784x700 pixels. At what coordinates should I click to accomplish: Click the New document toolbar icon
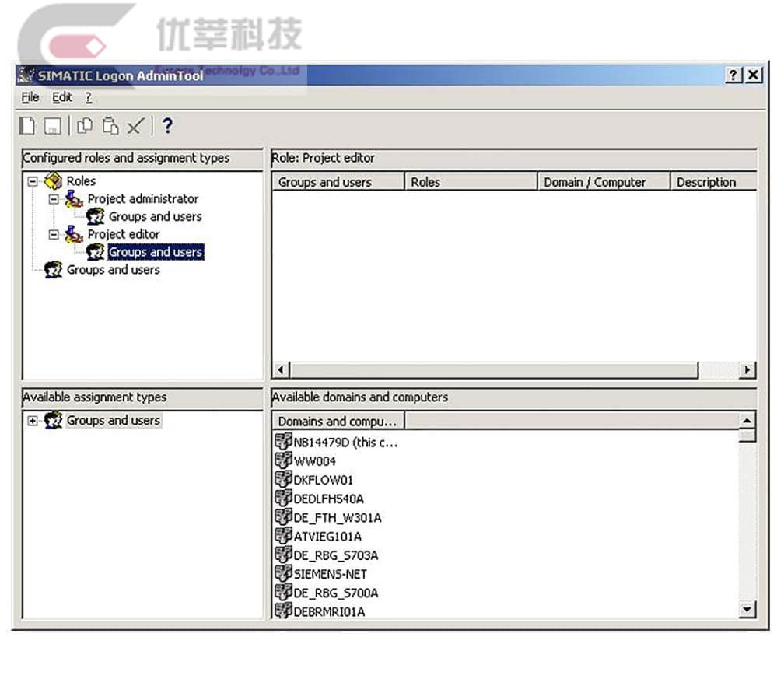[x=27, y=126]
